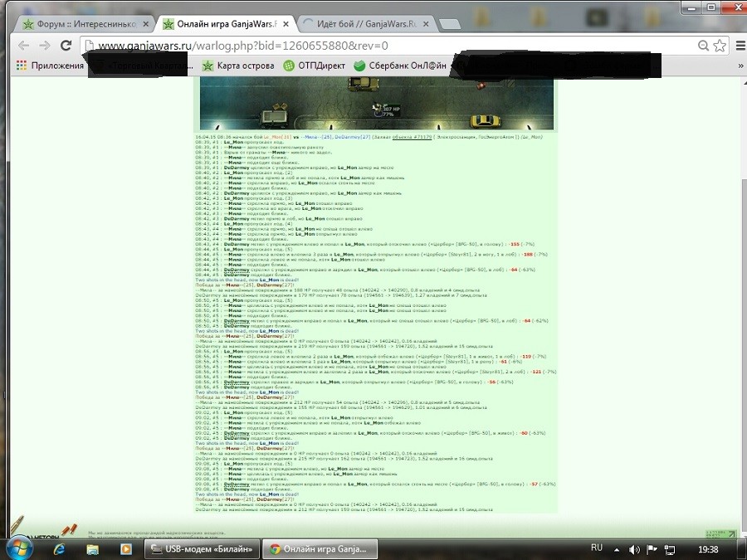This screenshot has width=747, height=560.
Task: Click the address bar URL field
Action: pos(391,46)
